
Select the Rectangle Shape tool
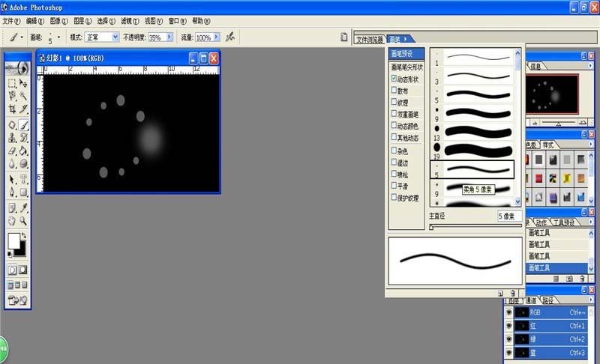[x=23, y=192]
